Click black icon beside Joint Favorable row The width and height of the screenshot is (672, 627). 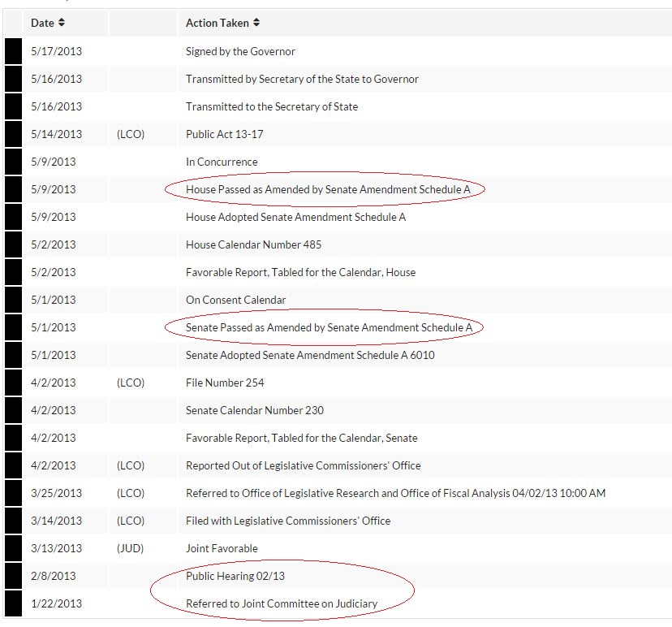coord(13,548)
